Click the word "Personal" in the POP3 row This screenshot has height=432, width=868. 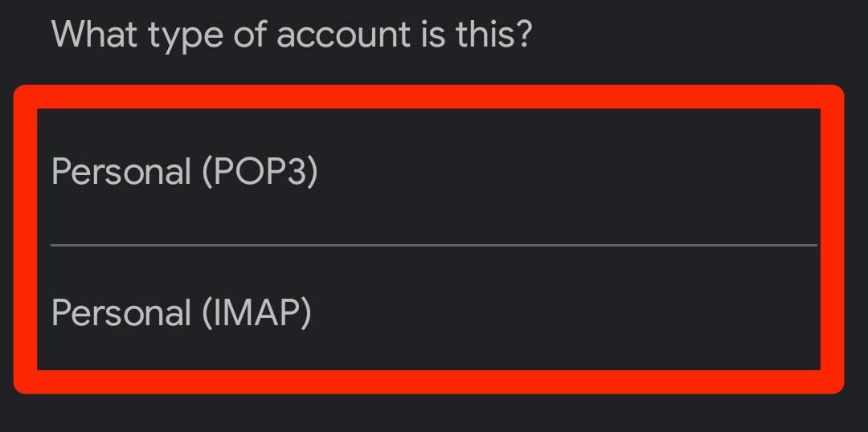pyautogui.click(x=121, y=173)
